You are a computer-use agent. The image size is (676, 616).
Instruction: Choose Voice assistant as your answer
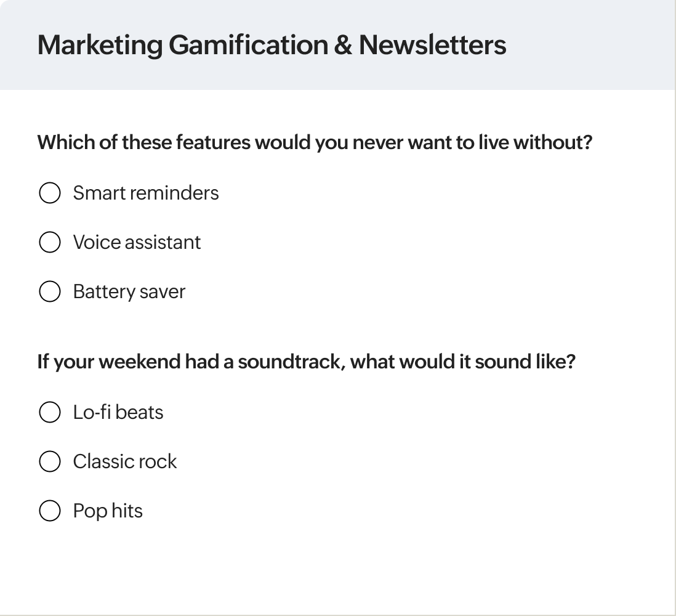point(49,242)
